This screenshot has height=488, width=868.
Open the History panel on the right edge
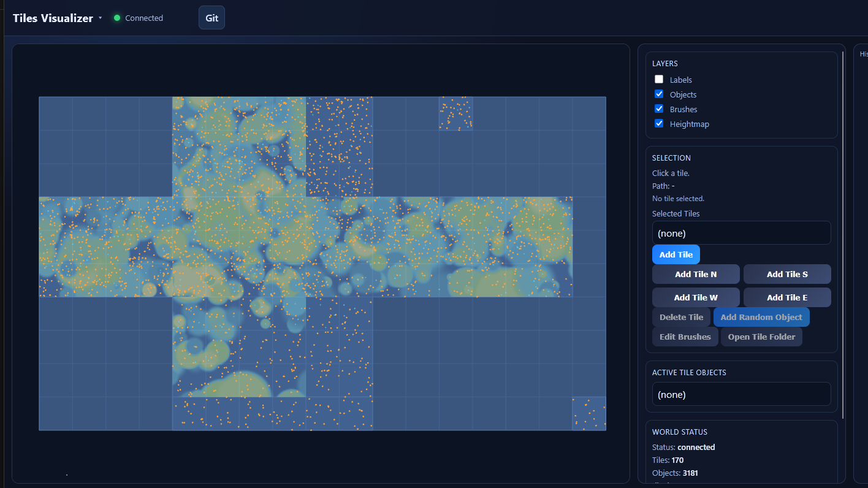click(863, 53)
